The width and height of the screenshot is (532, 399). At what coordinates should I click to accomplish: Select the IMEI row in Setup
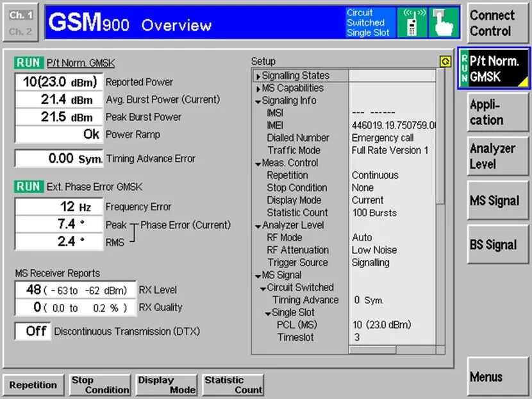[x=344, y=125]
